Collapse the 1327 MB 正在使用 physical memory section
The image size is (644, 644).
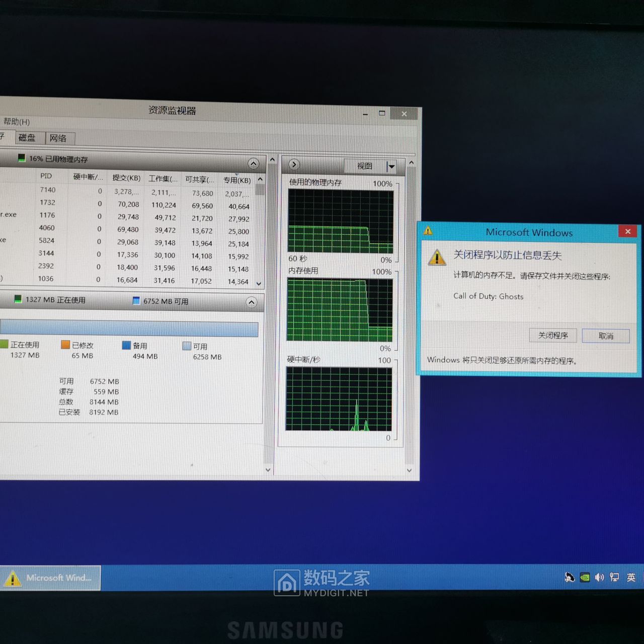[252, 302]
